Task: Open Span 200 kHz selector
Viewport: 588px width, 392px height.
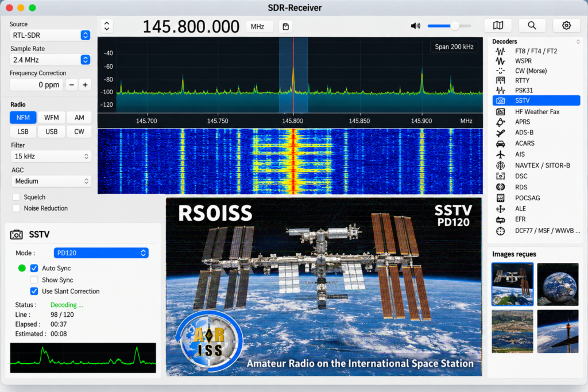Action: tap(454, 47)
